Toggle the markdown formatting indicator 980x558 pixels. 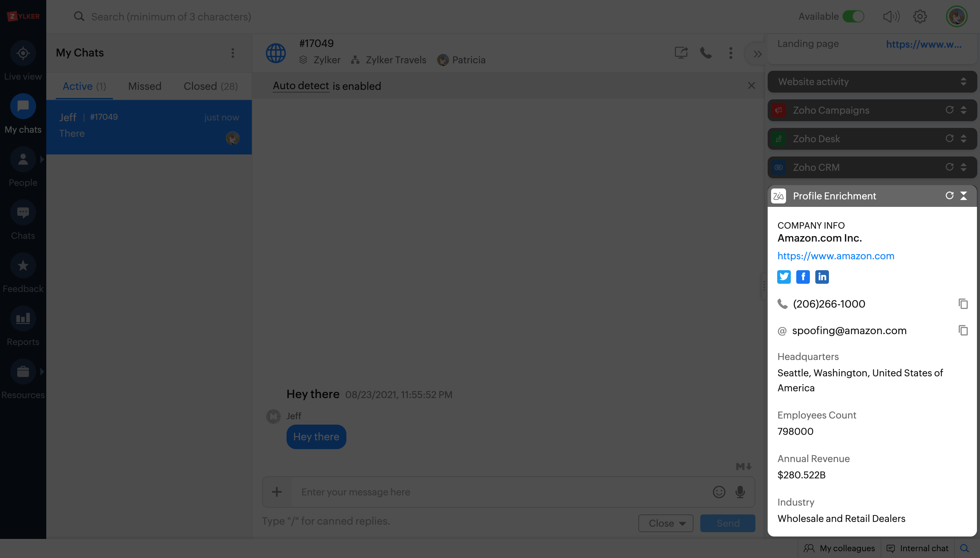pos(744,466)
